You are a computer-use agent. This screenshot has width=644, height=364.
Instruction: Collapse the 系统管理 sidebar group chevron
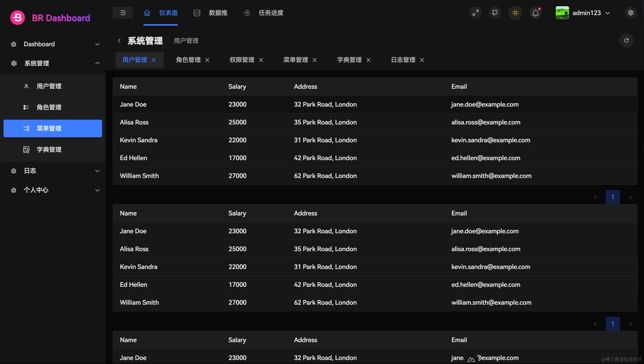click(x=97, y=63)
